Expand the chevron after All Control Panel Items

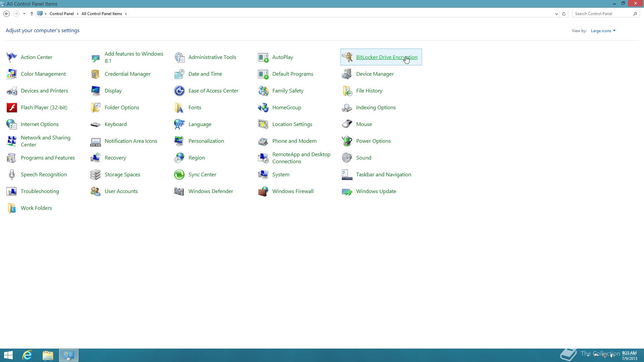126,14
